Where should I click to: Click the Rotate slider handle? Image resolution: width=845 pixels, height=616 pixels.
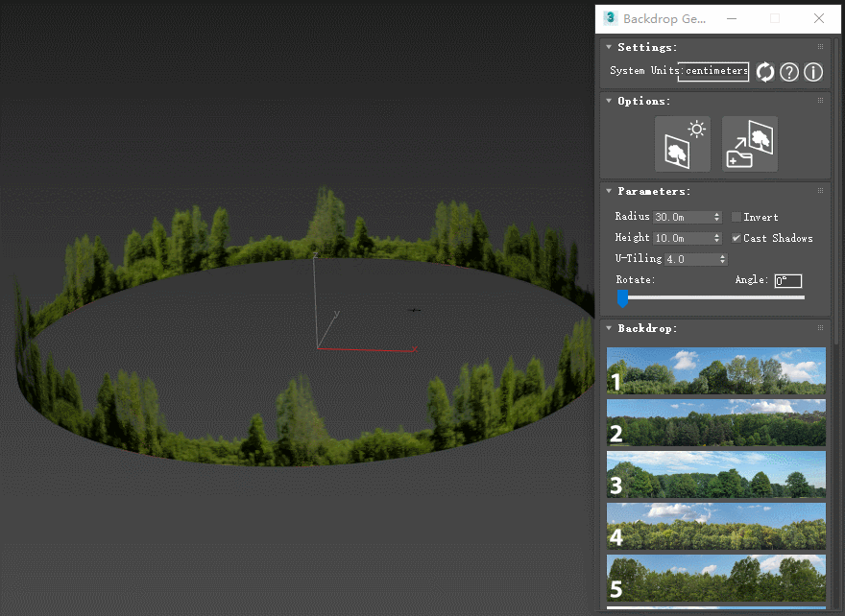coord(622,298)
